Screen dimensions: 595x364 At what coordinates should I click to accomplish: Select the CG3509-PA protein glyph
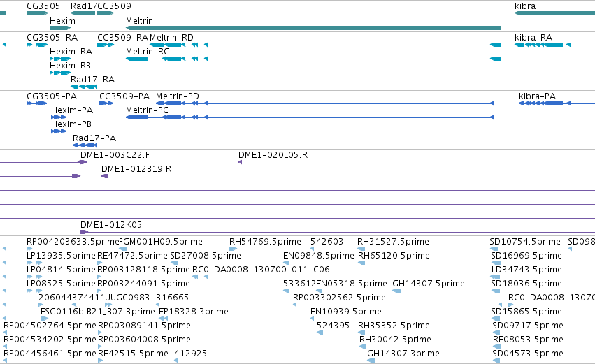[x=106, y=103]
